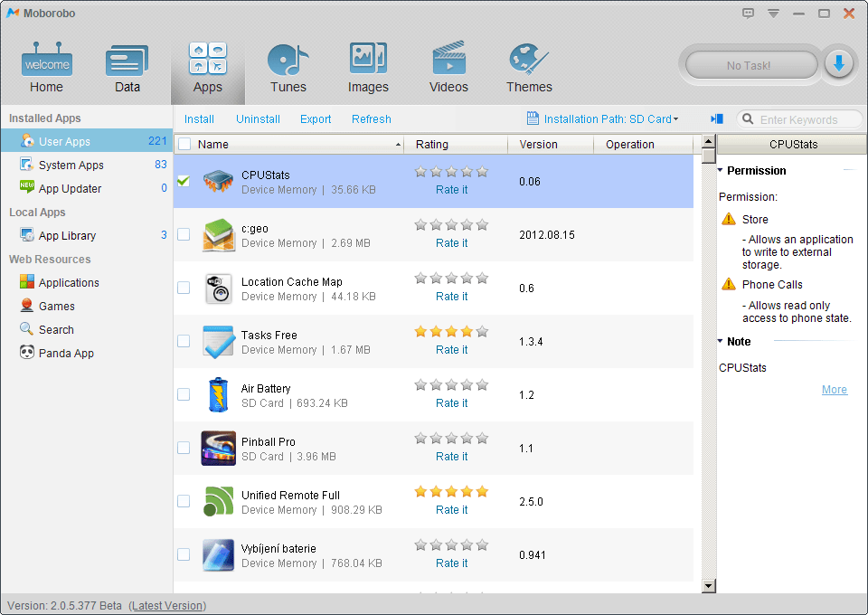Image resolution: width=868 pixels, height=615 pixels.
Task: Open App Updater
Action: pyautogui.click(x=87, y=188)
